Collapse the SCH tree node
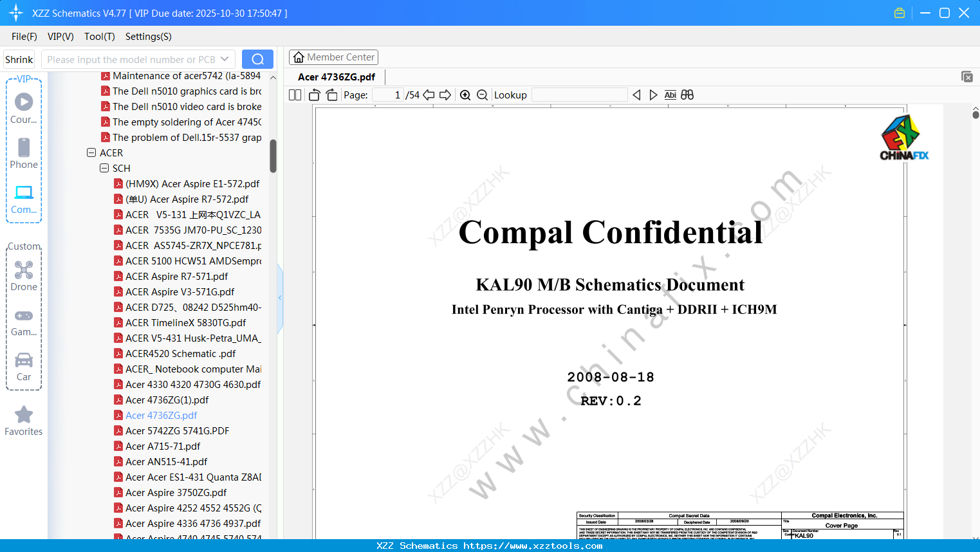The width and height of the screenshot is (980, 552). [104, 169]
